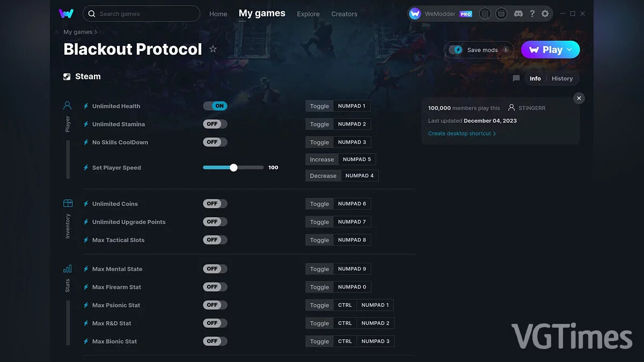Click the NUMPAD 5 Increase hotkey button

[357, 159]
